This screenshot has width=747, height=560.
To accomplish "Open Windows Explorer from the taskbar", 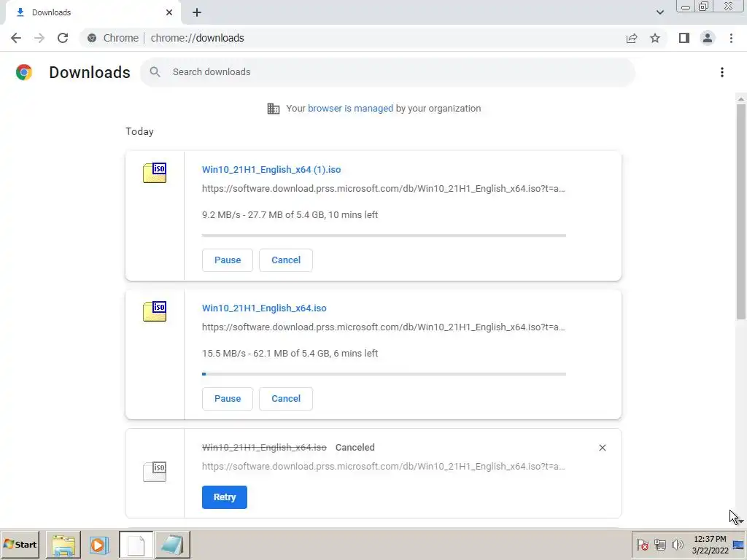I will pos(63,545).
